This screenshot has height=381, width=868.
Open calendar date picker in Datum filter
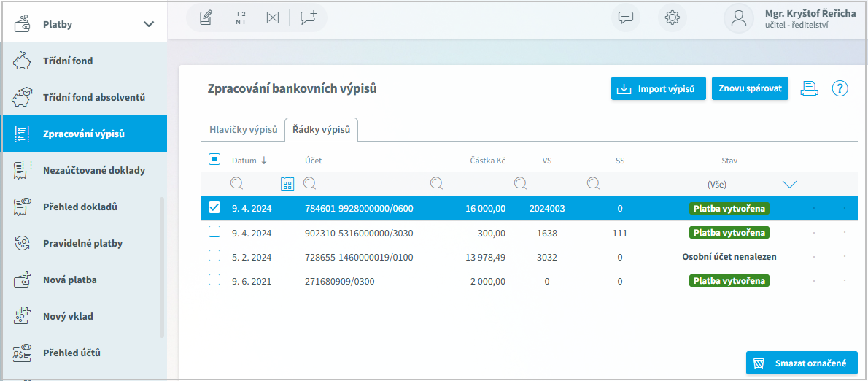pos(287,184)
